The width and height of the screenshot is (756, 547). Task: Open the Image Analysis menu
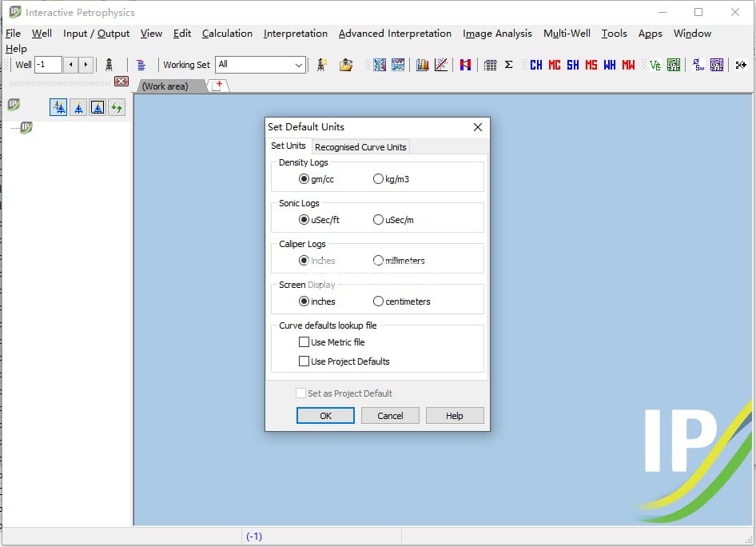[x=497, y=34]
